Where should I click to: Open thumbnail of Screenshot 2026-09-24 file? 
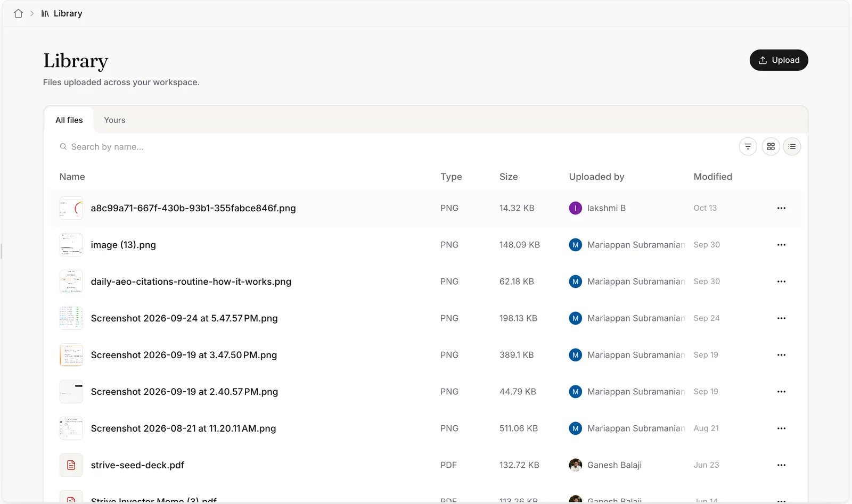click(x=71, y=318)
